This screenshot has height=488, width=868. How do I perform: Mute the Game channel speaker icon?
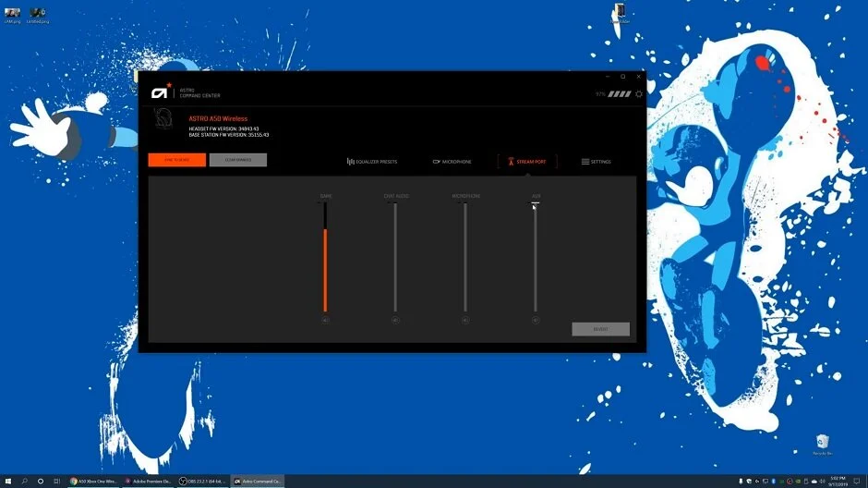[x=325, y=320]
